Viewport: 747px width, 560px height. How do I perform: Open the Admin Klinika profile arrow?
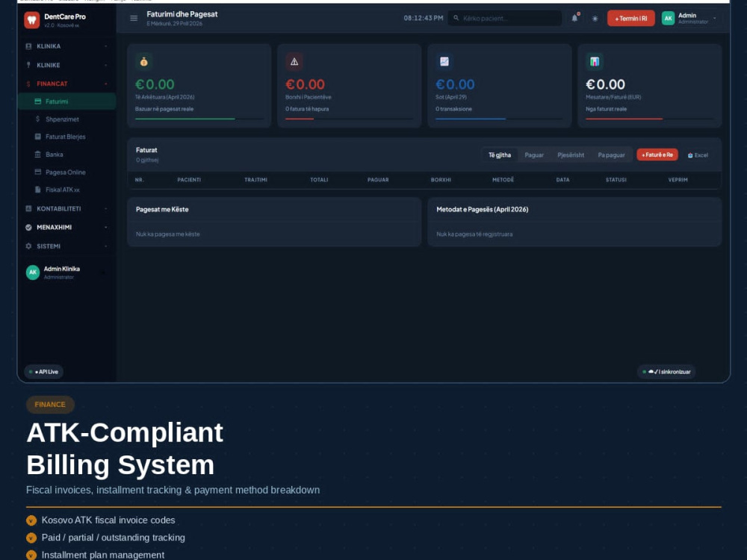pyautogui.click(x=102, y=273)
